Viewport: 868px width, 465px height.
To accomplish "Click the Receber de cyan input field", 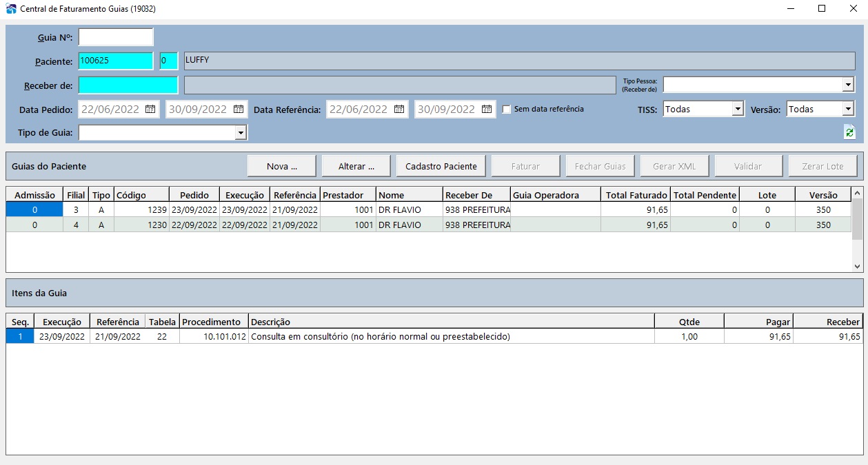I will coord(128,85).
